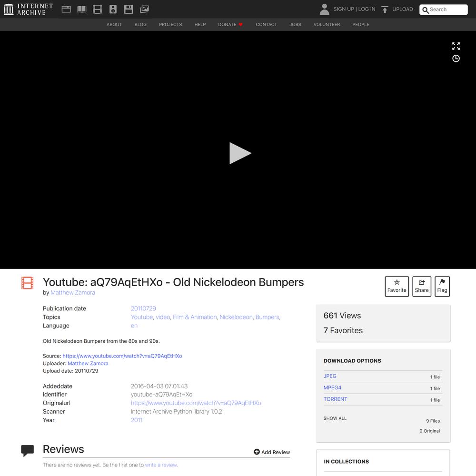The width and height of the screenshot is (476, 476).
Task: Click SHOW ALL download files
Action: [335, 418]
